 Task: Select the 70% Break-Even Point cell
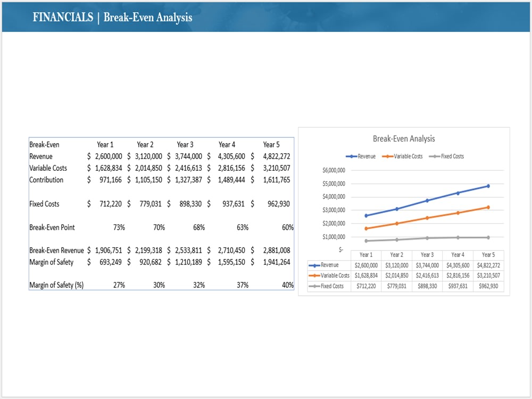click(x=159, y=227)
